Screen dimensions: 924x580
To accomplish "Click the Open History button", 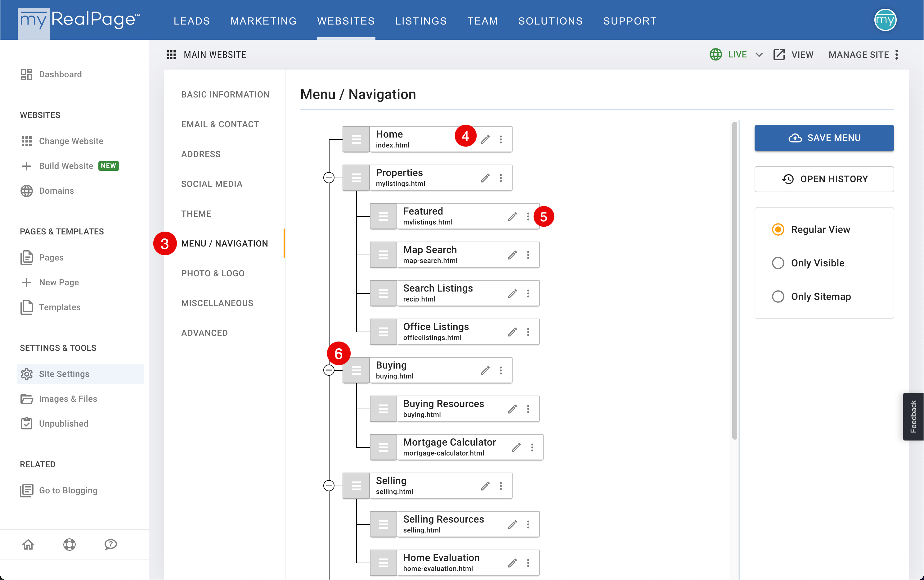I will (824, 179).
